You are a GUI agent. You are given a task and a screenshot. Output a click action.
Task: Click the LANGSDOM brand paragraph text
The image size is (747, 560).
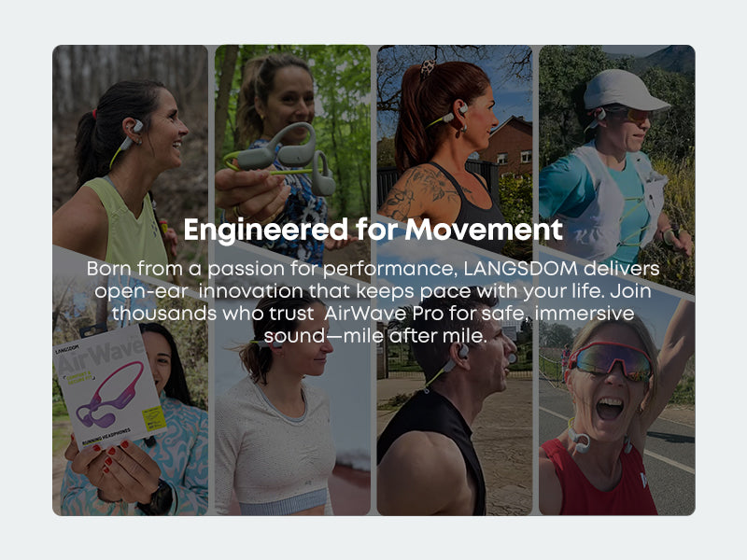373,302
